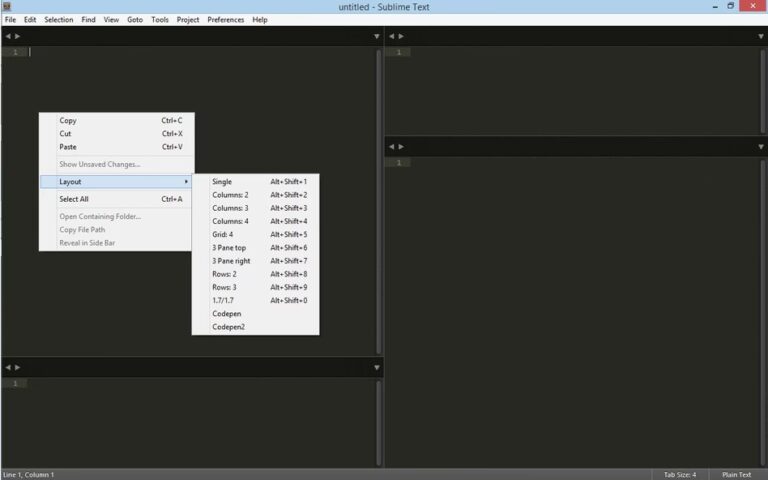Select the Codepen2 layout
This screenshot has width=768, height=480.
click(255, 327)
